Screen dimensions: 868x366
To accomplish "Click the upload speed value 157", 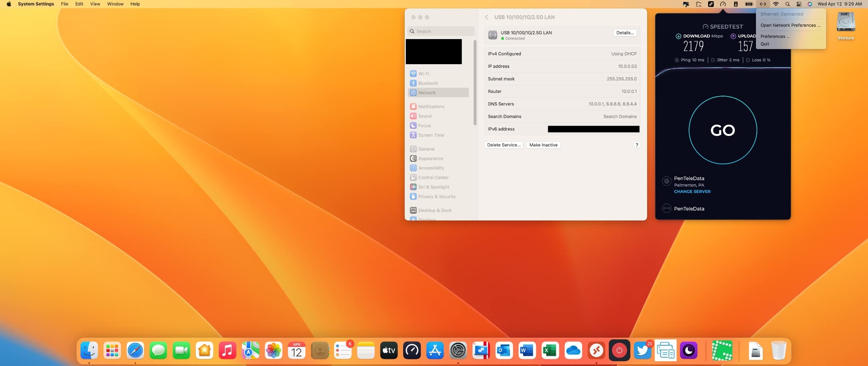I will pyautogui.click(x=745, y=46).
